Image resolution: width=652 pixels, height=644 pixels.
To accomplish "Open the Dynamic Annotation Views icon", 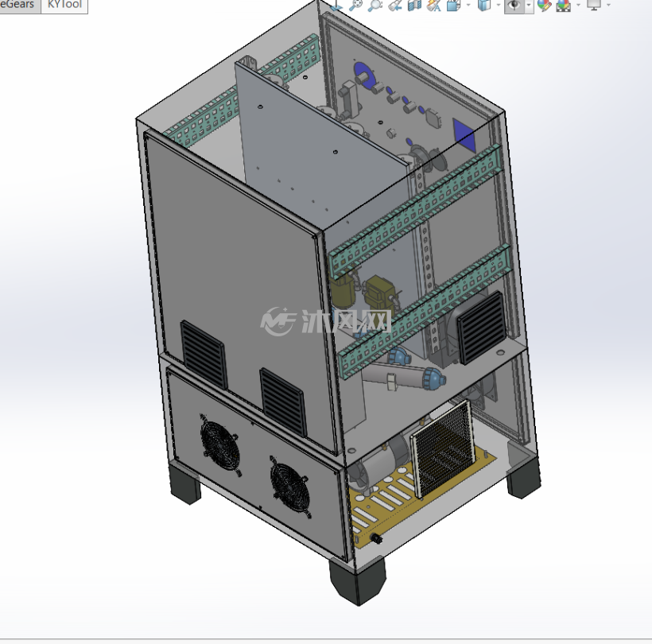I will point(433,5).
